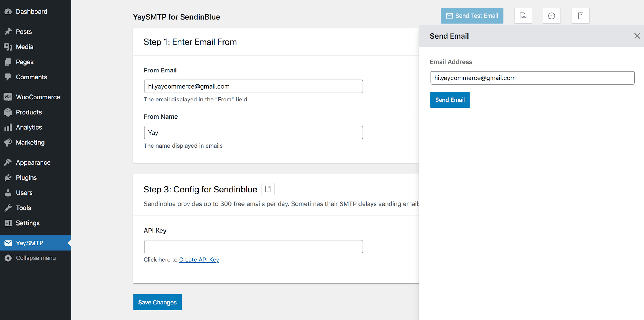Click the Send Test Email button

point(472,16)
